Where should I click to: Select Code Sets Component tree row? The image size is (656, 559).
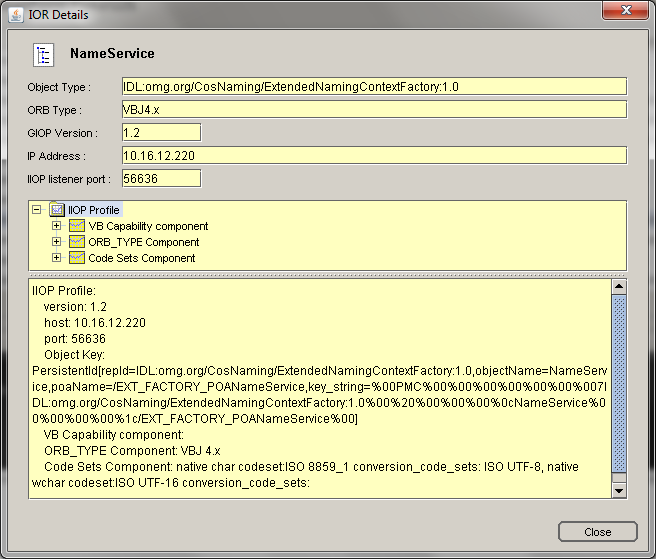(141, 258)
